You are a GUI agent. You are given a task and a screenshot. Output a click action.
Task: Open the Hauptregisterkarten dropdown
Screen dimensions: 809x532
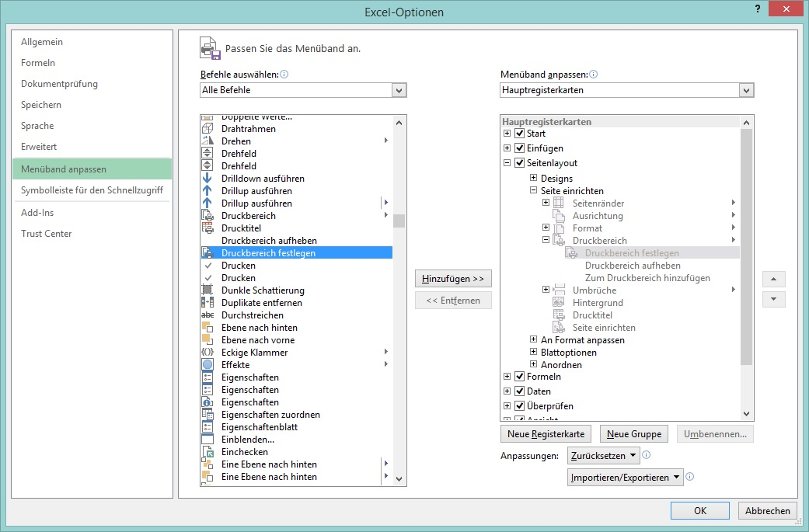(746, 90)
